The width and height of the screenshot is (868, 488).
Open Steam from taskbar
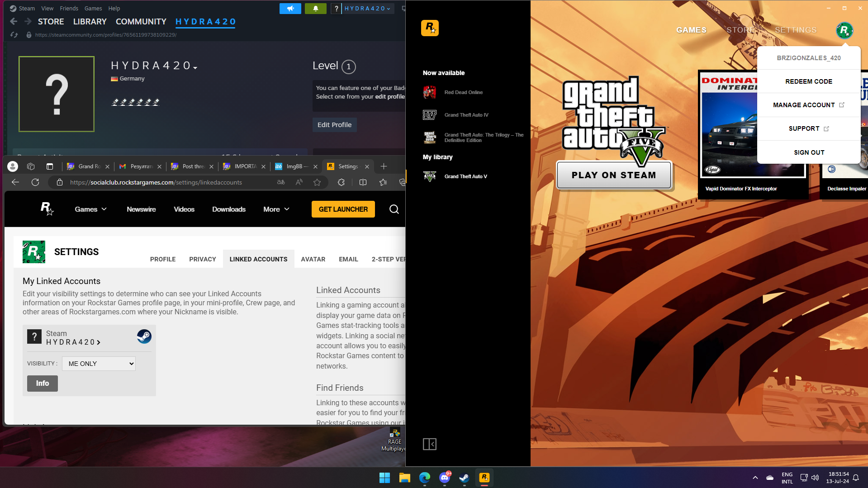[x=464, y=478]
